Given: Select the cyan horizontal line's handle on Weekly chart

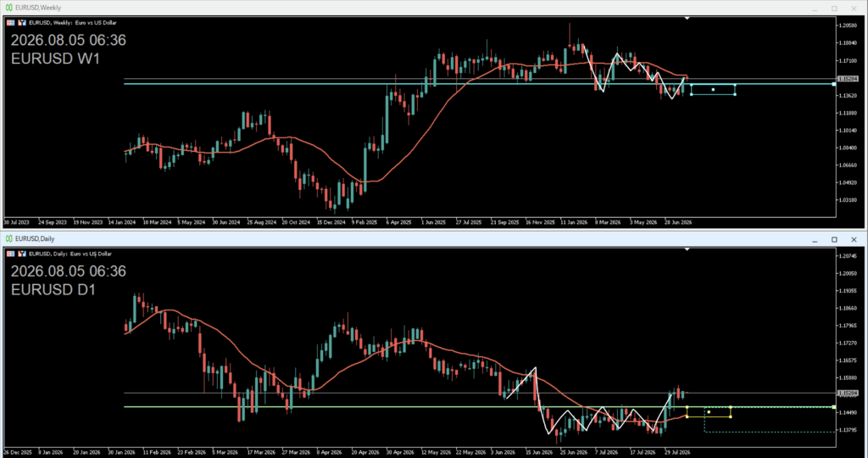Looking at the screenshot, I should click(x=834, y=84).
